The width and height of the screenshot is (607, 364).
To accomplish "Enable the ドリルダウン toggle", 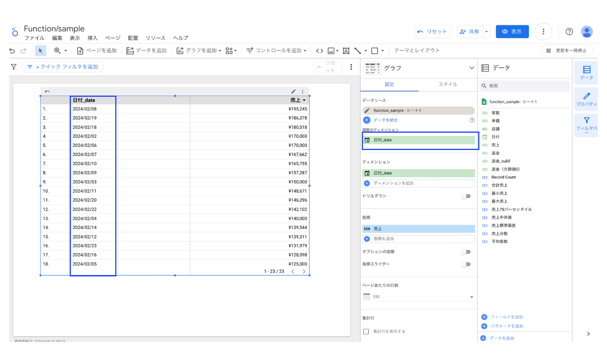I will (x=466, y=196).
